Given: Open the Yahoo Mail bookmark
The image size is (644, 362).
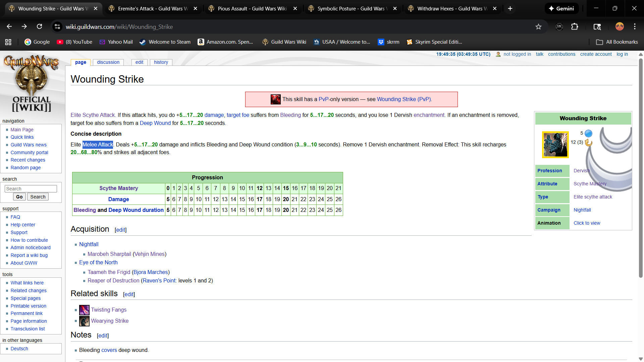Looking at the screenshot, I should pyautogui.click(x=116, y=42).
